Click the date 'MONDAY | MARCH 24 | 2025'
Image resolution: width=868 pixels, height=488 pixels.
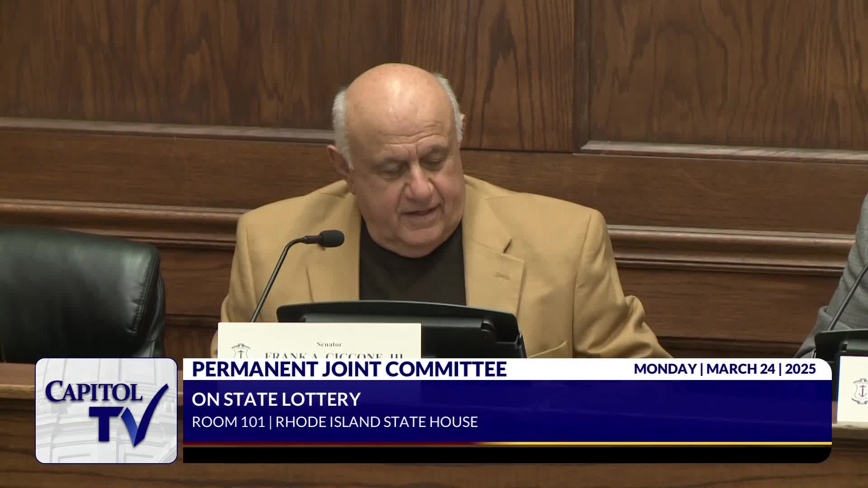coord(725,369)
